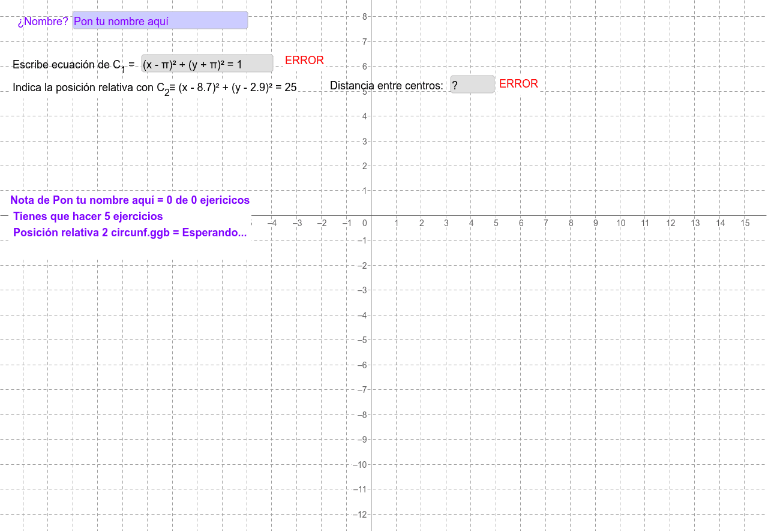
Task: Click x-axis label 5
Action: (496, 223)
